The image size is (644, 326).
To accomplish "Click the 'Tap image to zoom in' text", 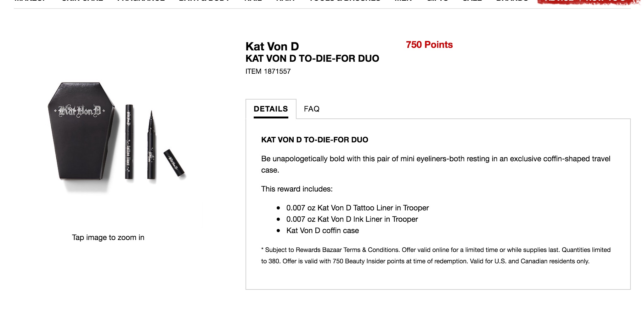I will tap(108, 237).
